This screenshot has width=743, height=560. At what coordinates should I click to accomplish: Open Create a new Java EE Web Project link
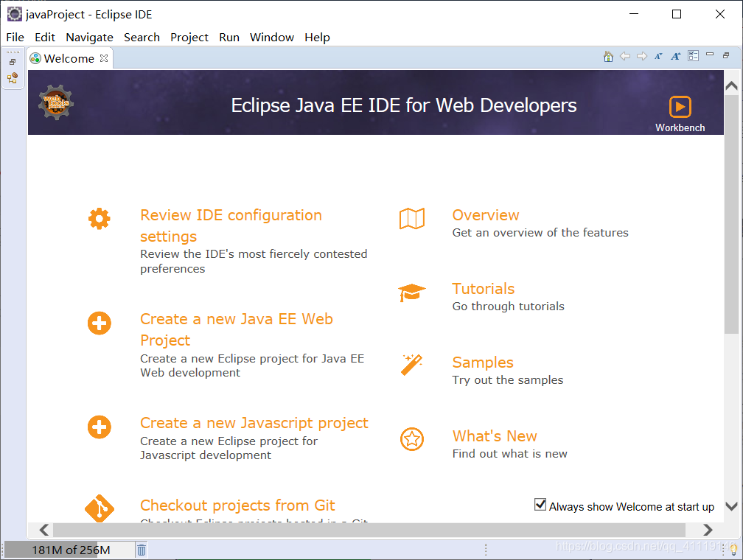click(x=237, y=329)
